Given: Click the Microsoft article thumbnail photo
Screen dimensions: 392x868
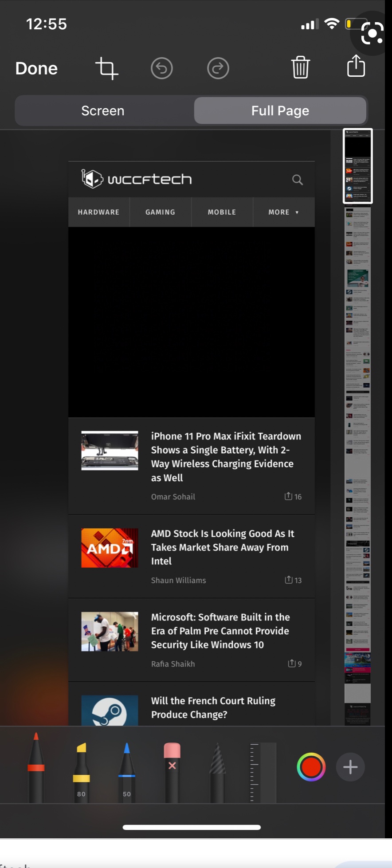Looking at the screenshot, I should 110,632.
